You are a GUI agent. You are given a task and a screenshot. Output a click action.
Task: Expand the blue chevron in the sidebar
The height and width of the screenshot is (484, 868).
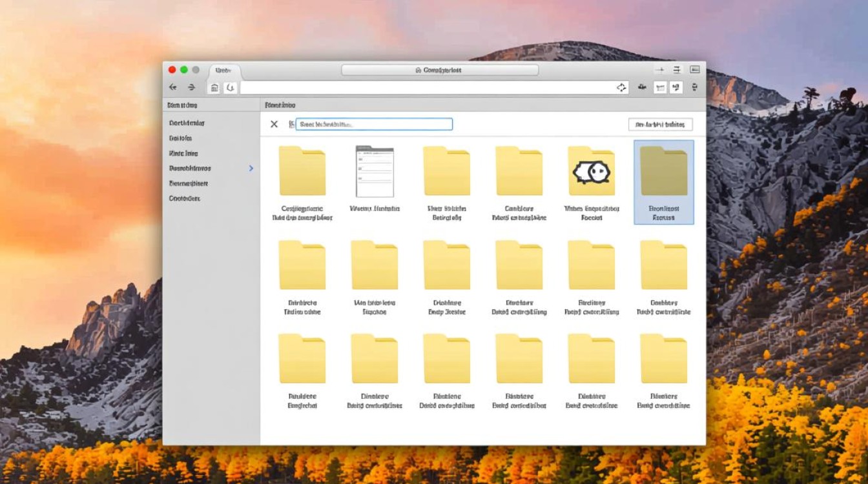coord(251,168)
